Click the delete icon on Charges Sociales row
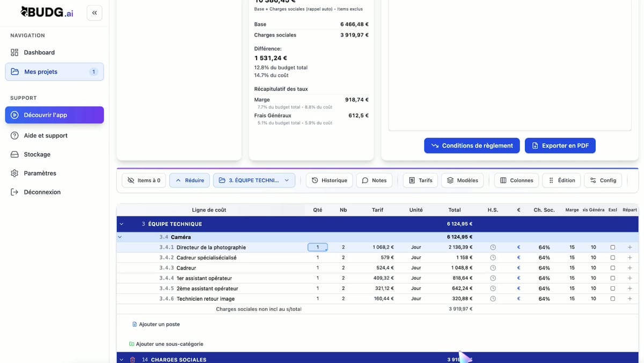This screenshot has height=363, width=644. pos(133,359)
